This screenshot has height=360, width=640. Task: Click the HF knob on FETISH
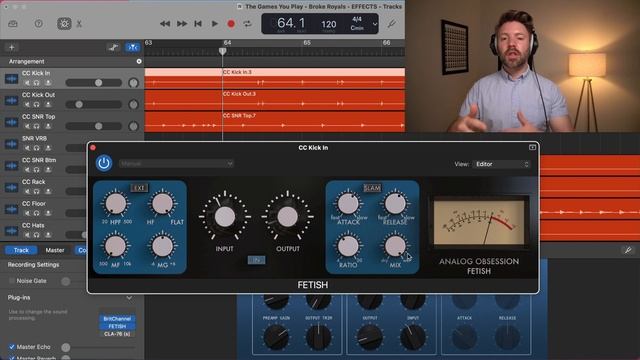pyautogui.click(x=162, y=204)
